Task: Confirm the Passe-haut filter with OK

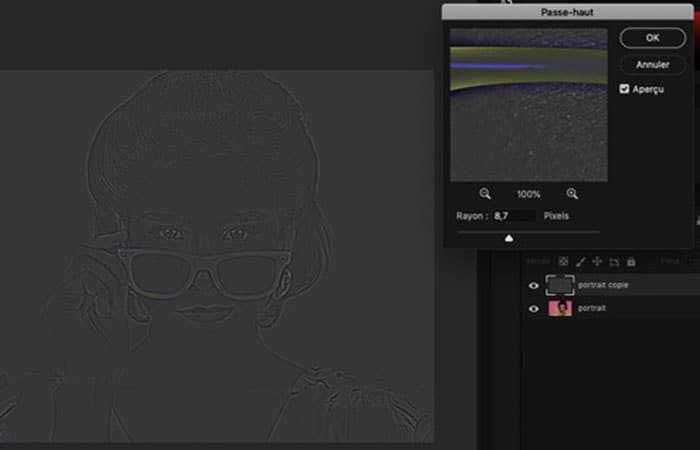Action: click(652, 38)
